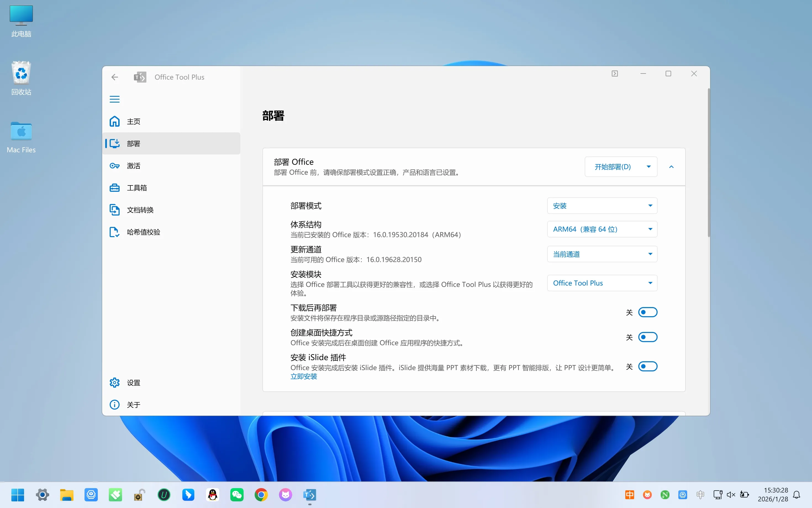Click the 激活 key icon

pos(114,166)
